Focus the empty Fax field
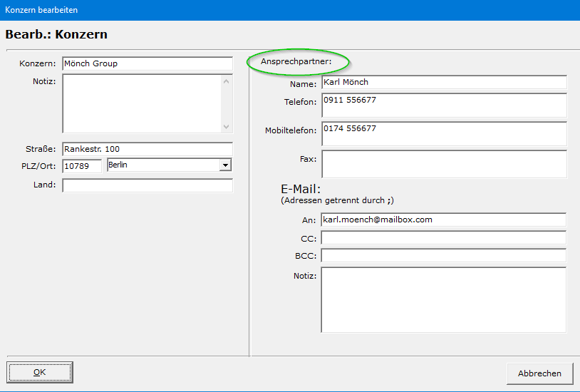580x392 pixels. coord(443,163)
